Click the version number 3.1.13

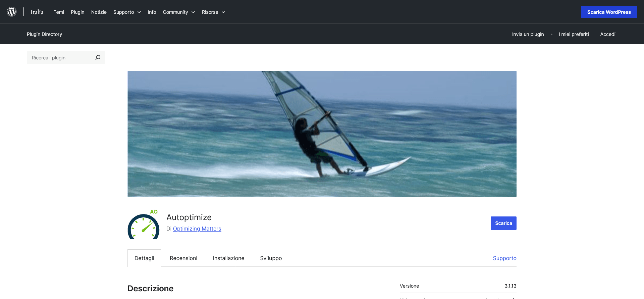pos(511,286)
